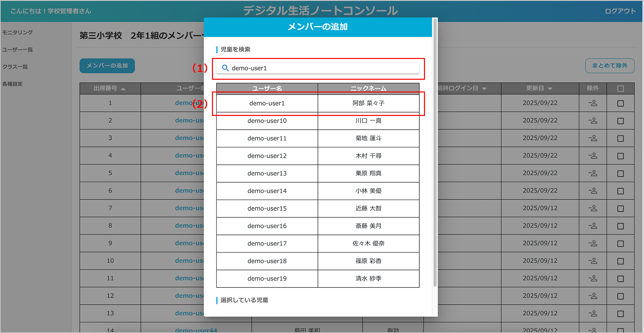The image size is (644, 333).
Task: Sort by 更新日 column arrow
Action: 550,89
